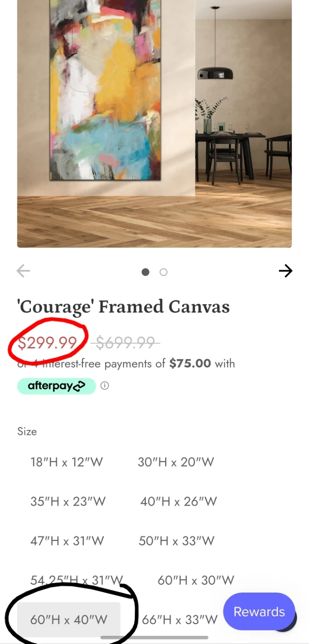
Task: Select size 47"H x 31"W
Action: [x=67, y=541]
